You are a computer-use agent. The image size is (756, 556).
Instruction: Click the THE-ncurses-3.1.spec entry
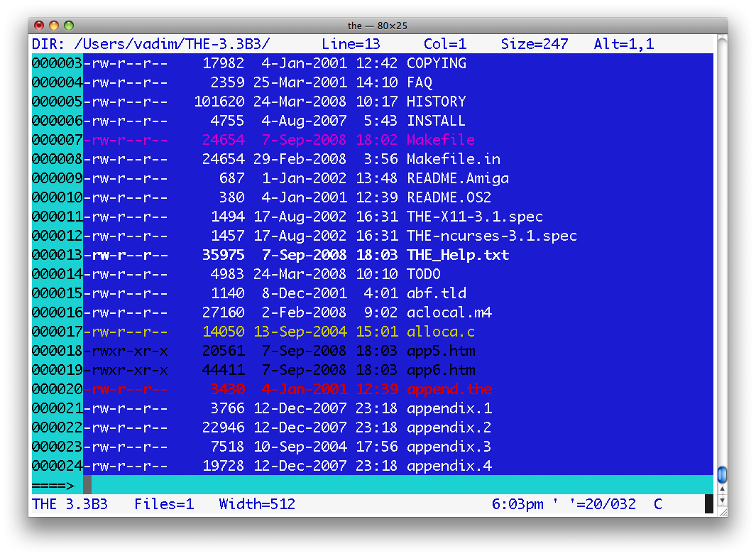coord(491,235)
